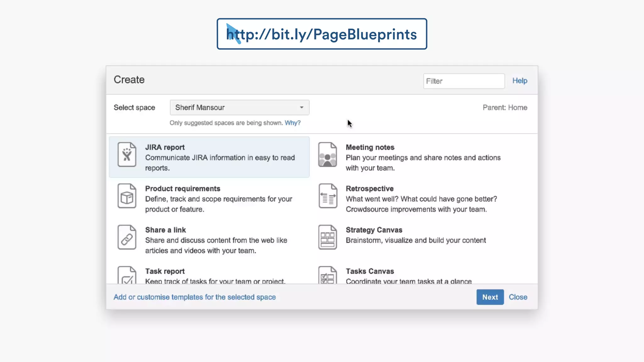Open Add or customise templates link
The image size is (644, 362).
pyautogui.click(x=195, y=297)
